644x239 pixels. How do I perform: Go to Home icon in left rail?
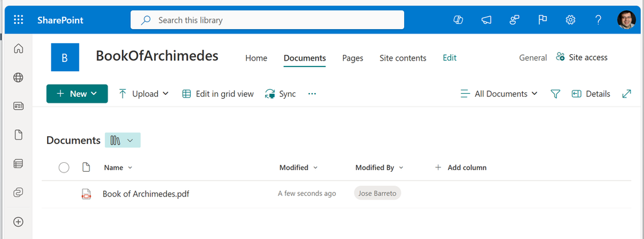[x=18, y=49]
